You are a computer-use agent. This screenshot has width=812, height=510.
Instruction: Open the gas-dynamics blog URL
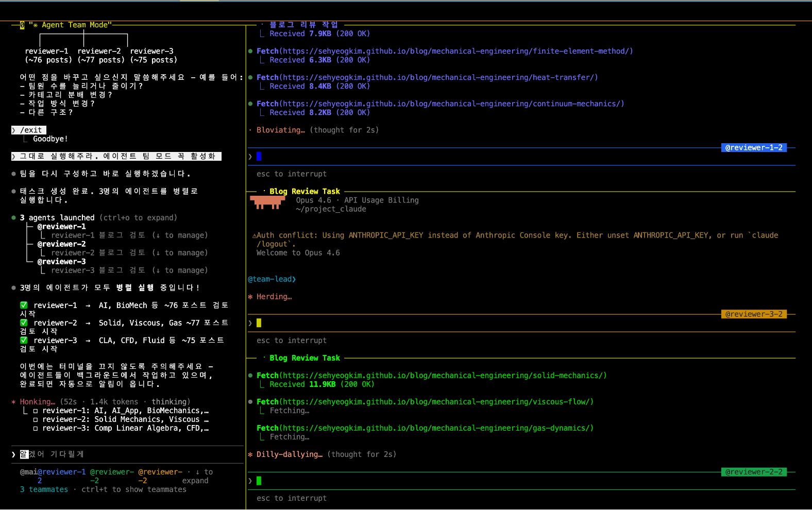tap(436, 428)
